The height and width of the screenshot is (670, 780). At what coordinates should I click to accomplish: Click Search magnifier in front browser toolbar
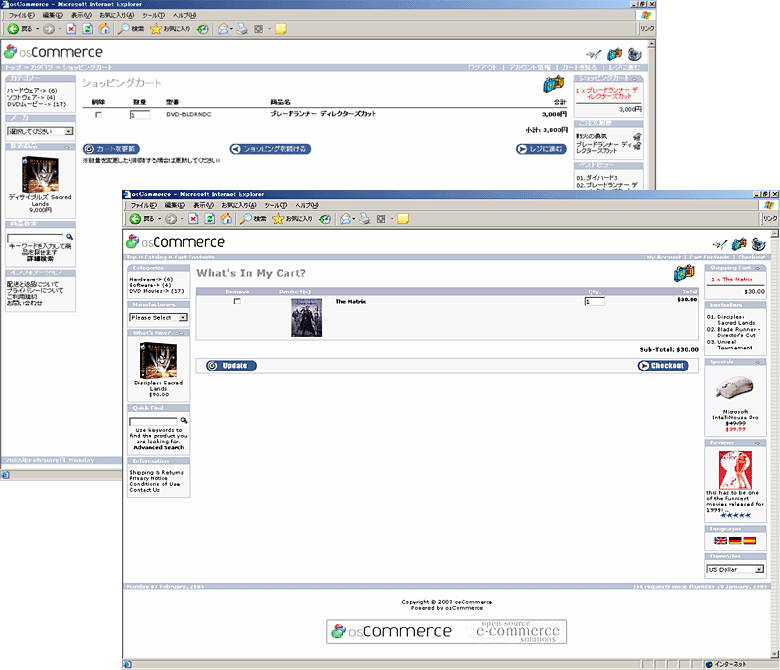tap(246, 219)
